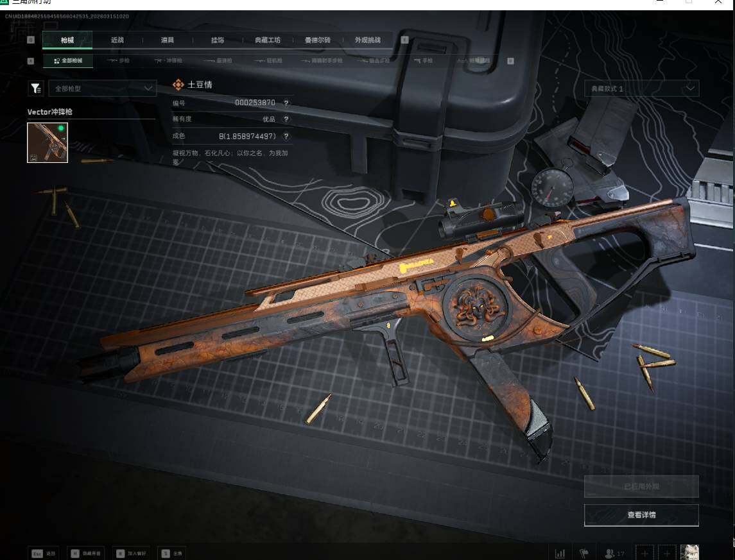Click the help icon next to 稀有度
The width and height of the screenshot is (735, 560).
286,119
